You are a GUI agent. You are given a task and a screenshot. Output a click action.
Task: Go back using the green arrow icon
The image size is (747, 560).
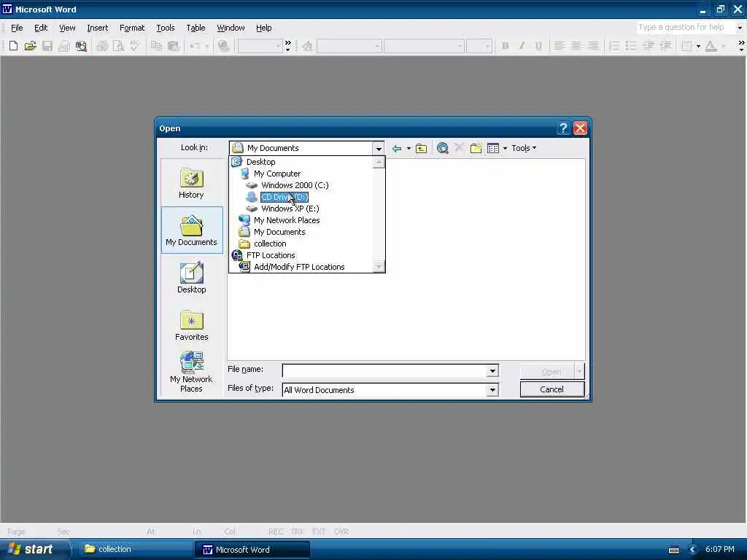coord(397,149)
